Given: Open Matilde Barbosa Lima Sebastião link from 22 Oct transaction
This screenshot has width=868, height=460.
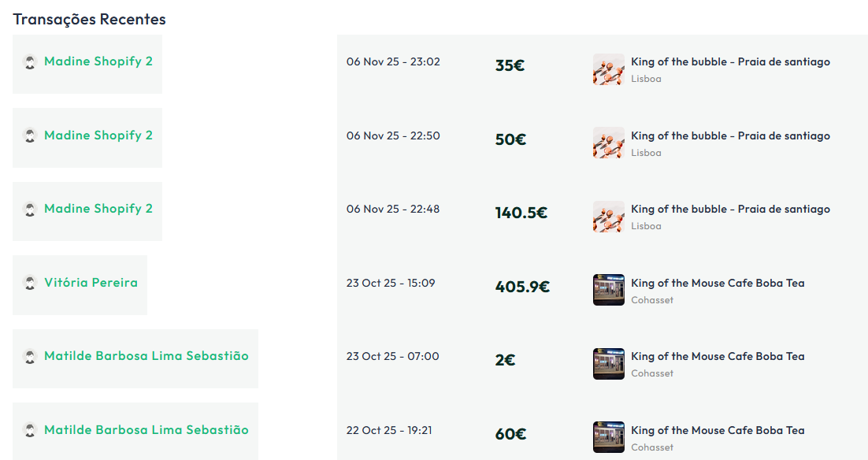Looking at the screenshot, I should pos(147,430).
